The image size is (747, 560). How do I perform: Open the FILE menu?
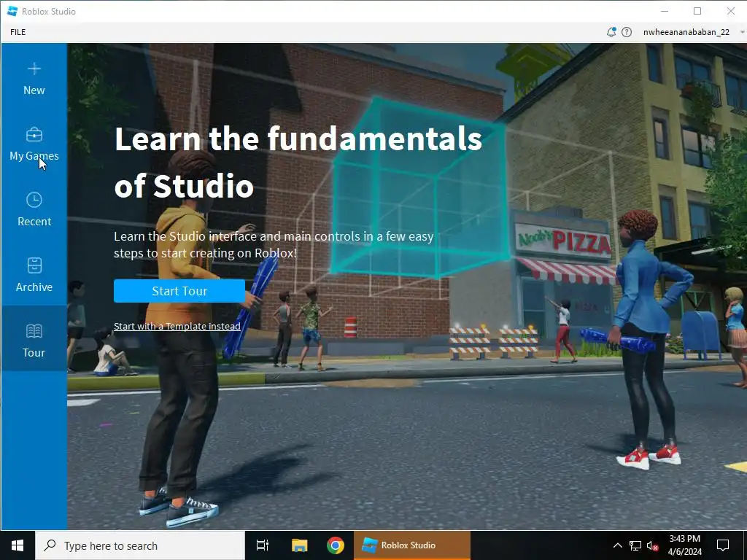(x=18, y=32)
